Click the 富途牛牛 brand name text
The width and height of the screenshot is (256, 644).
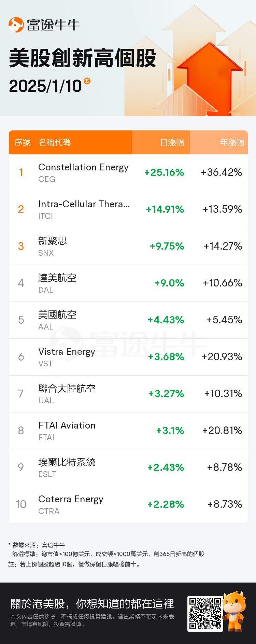coord(53,25)
